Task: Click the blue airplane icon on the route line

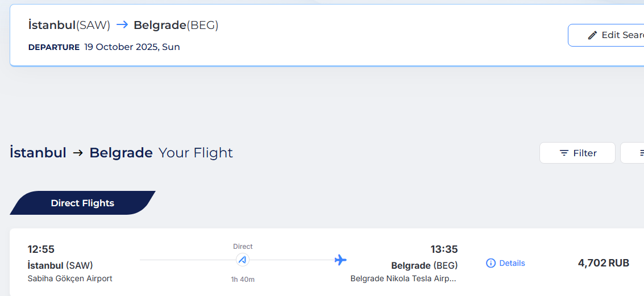Action: pos(340,260)
